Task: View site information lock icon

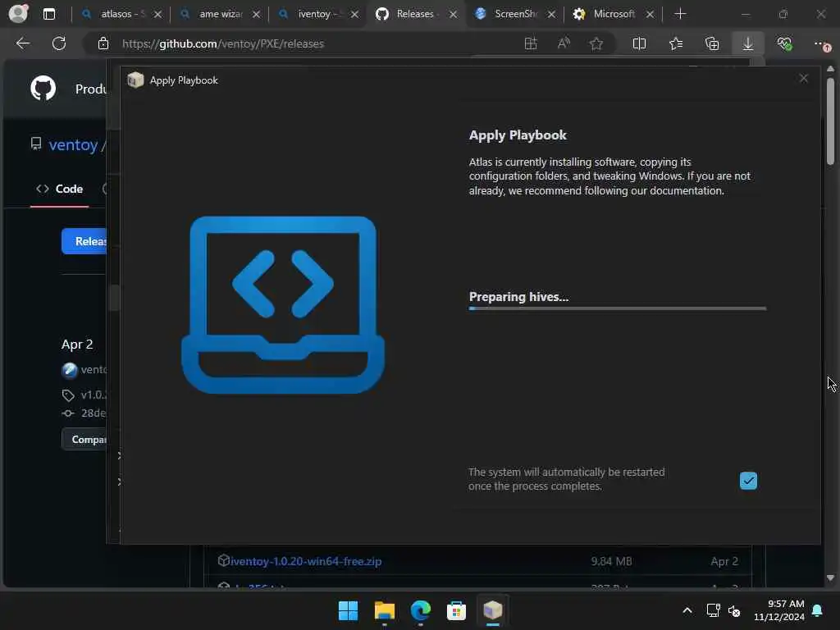Action: click(x=103, y=44)
